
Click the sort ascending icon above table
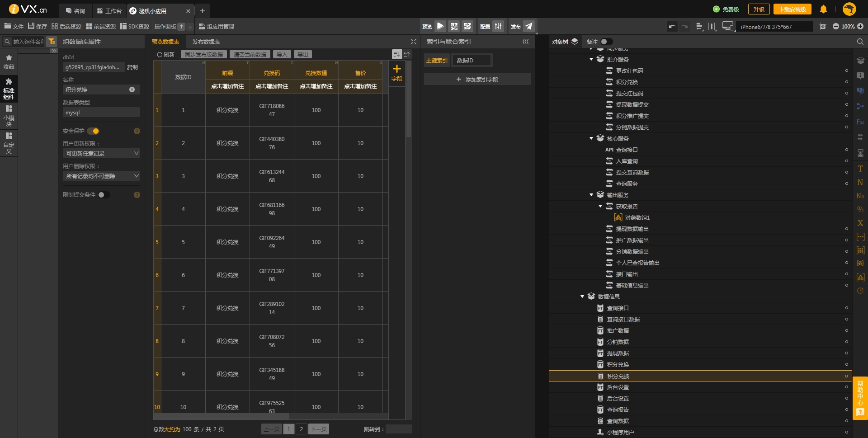coord(406,54)
